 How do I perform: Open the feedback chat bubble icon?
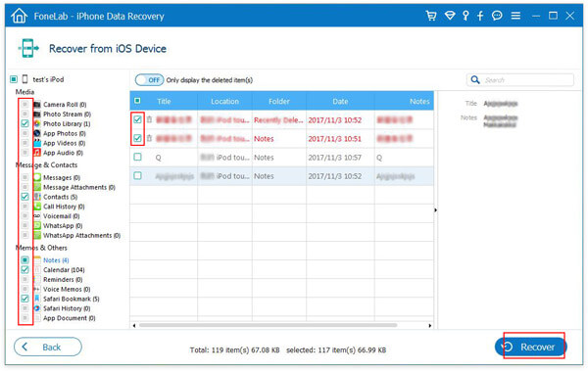pos(497,16)
